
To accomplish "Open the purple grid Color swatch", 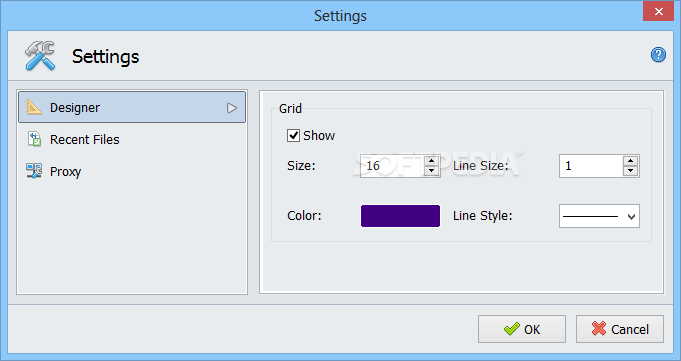I will [400, 216].
